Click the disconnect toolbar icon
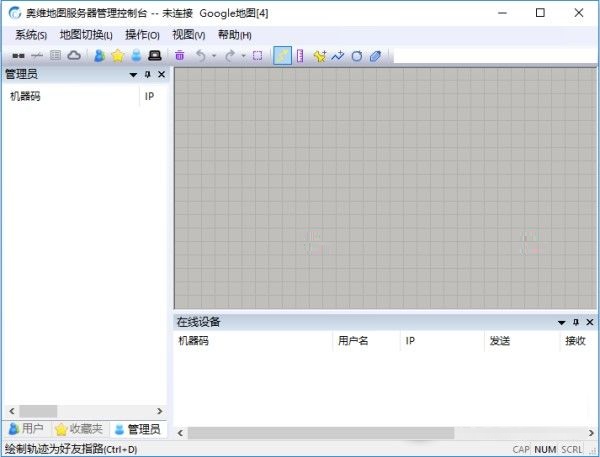 coord(37,56)
